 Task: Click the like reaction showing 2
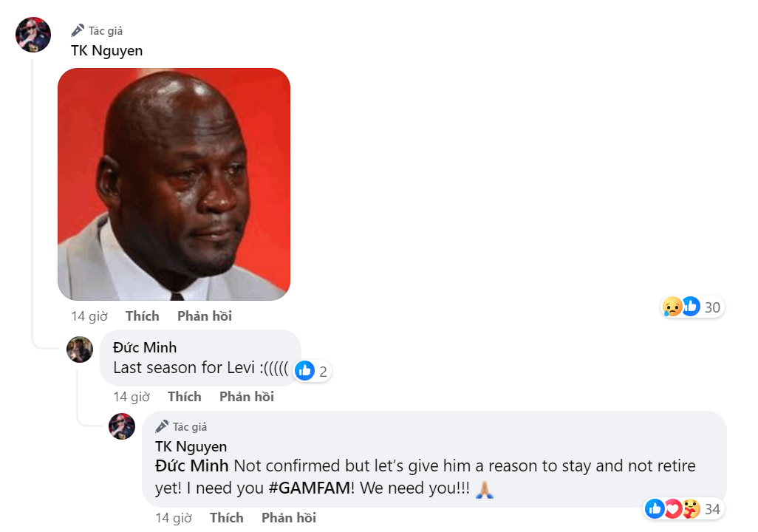(x=312, y=372)
